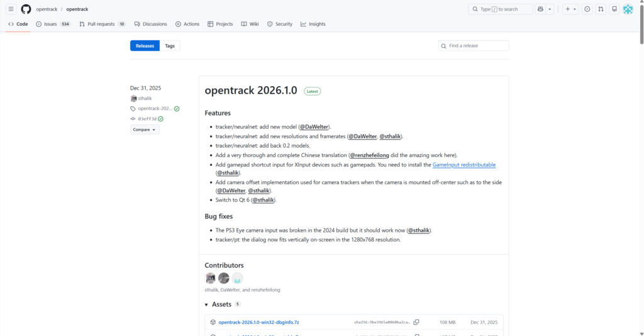Viewport: 644px width, 336px height.
Task: Switch to the Code tab
Action: (18, 24)
